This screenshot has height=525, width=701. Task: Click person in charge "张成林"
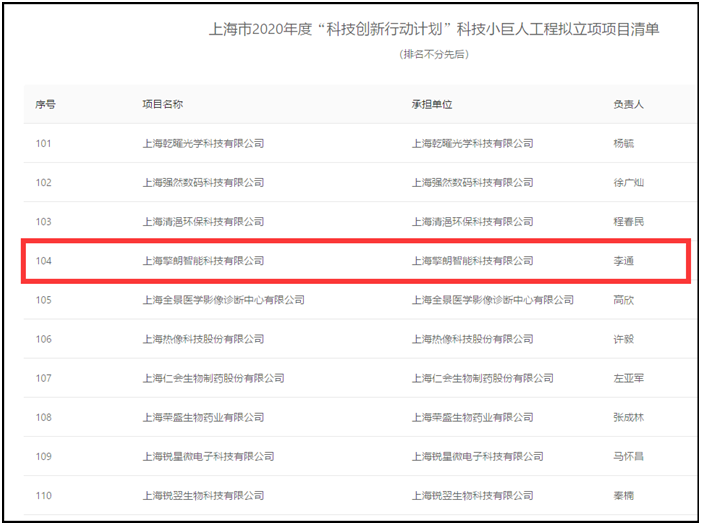click(629, 417)
